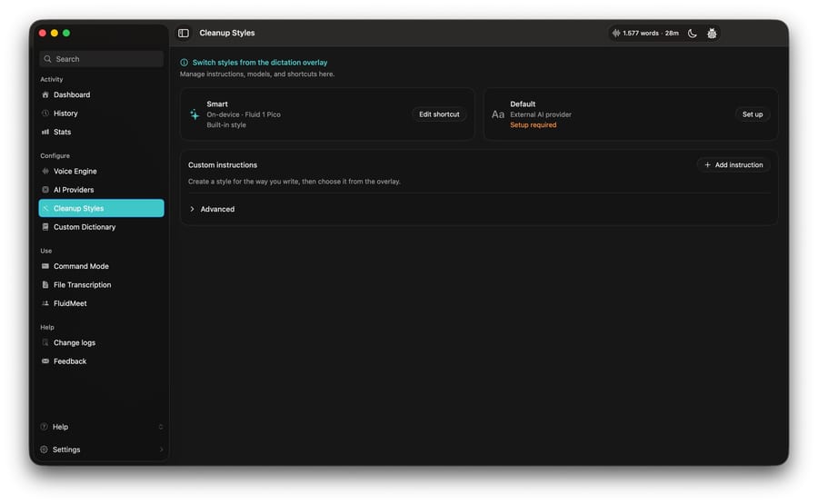818x504 pixels.
Task: Click the History clock icon
Action: click(45, 114)
